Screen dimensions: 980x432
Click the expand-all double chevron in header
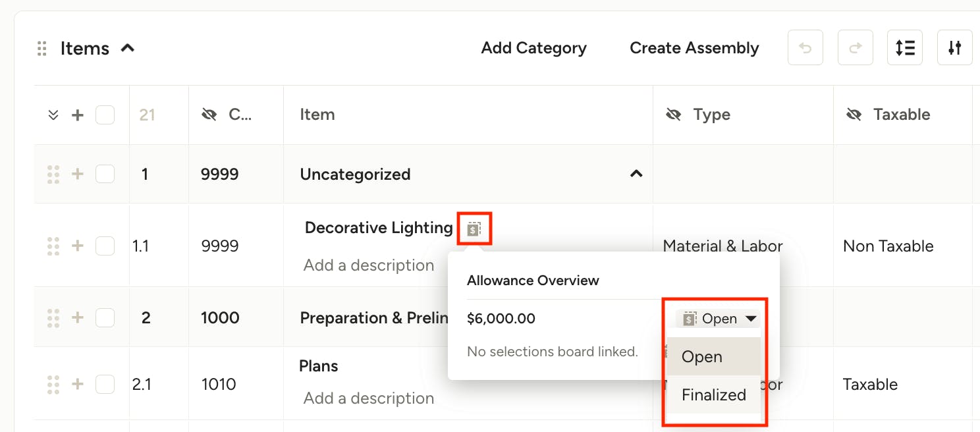tap(54, 115)
